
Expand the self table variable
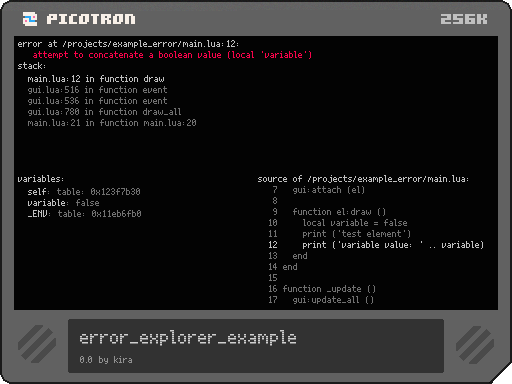click(x=84, y=192)
